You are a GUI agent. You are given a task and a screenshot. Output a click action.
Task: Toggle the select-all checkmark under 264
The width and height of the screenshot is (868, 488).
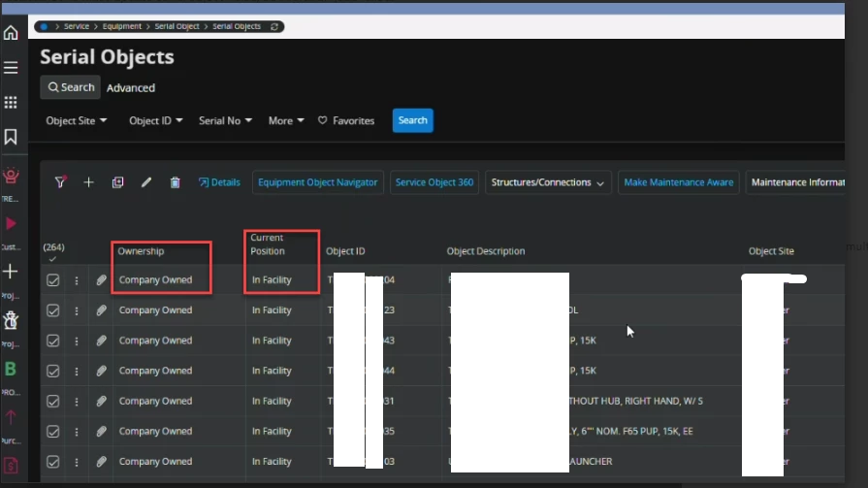52,259
